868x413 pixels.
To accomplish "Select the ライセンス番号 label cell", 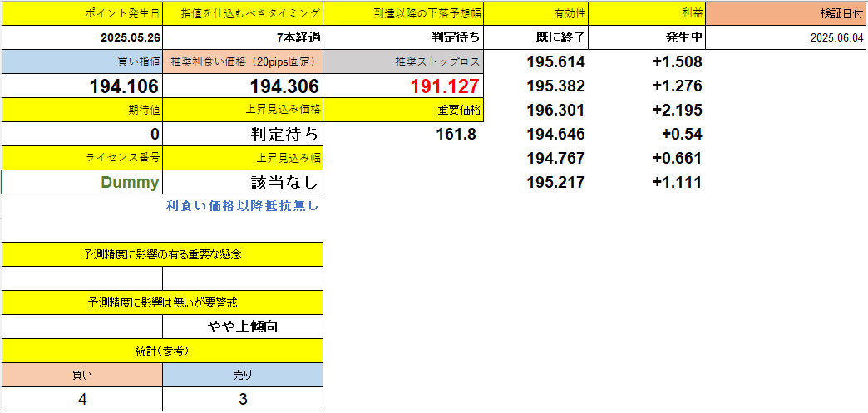I will point(82,158).
